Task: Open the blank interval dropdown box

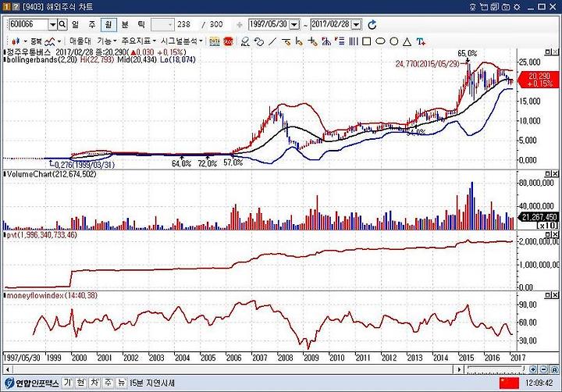Action: tap(162, 24)
